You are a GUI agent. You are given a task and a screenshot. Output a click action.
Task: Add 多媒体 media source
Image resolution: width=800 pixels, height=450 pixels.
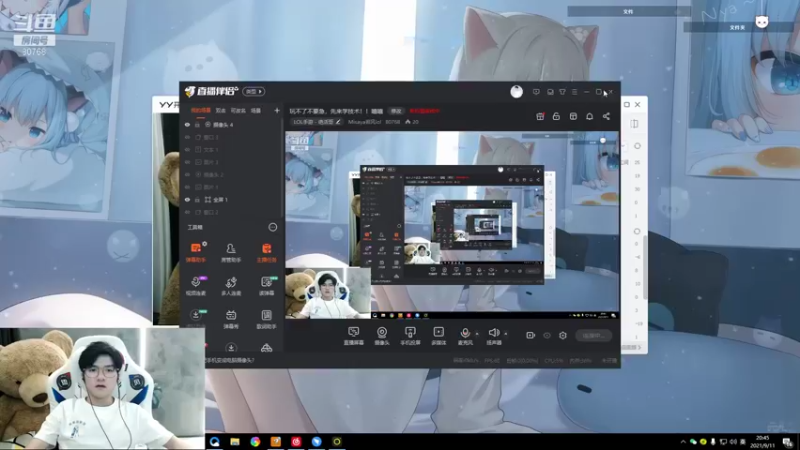[x=439, y=336]
